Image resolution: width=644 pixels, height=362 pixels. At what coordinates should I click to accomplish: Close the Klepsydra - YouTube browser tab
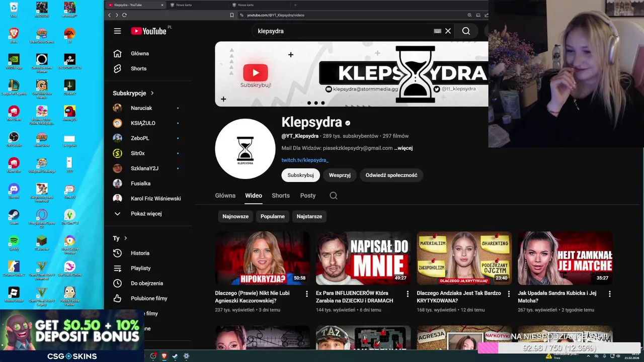point(162,5)
